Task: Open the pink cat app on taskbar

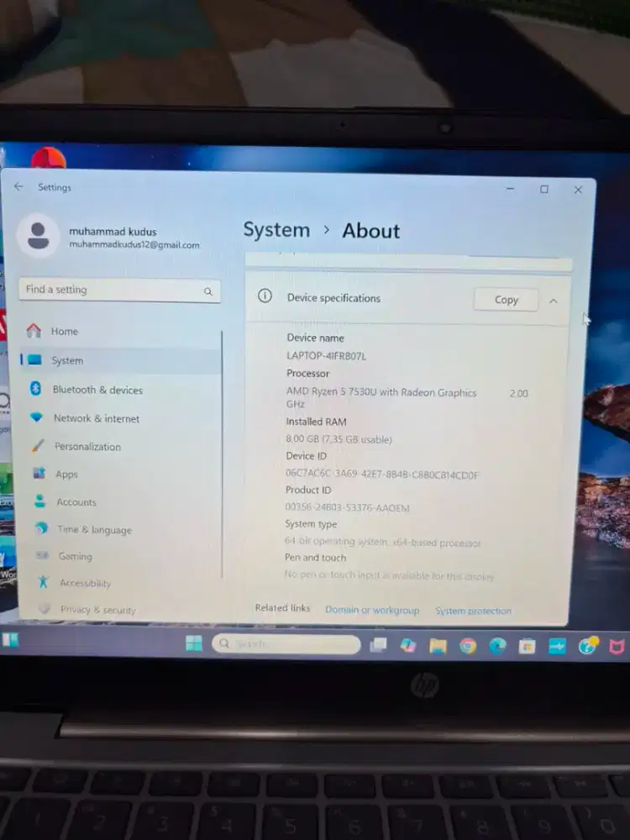Action: [x=617, y=648]
